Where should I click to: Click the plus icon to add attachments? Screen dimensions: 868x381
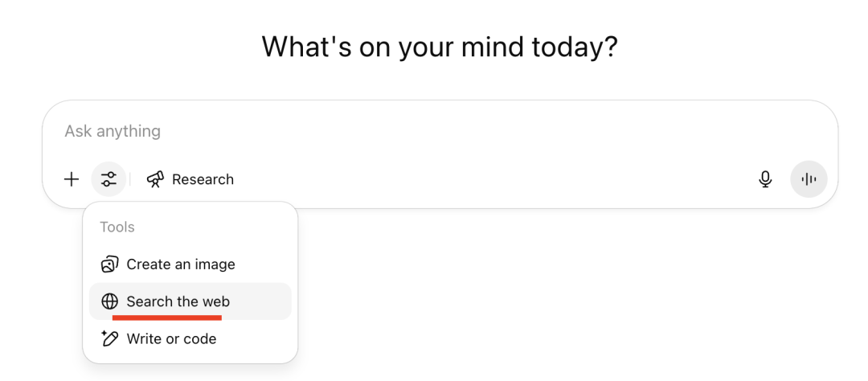(72, 179)
